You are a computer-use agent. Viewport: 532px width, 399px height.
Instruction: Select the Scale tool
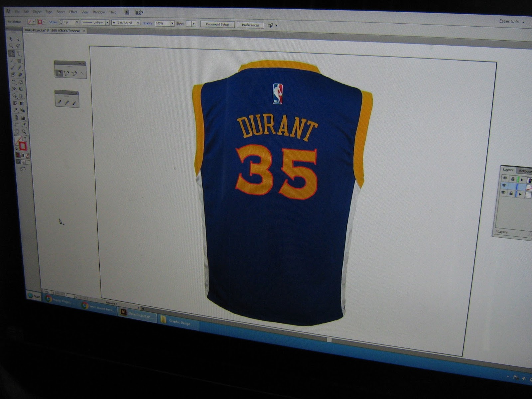tap(21, 82)
